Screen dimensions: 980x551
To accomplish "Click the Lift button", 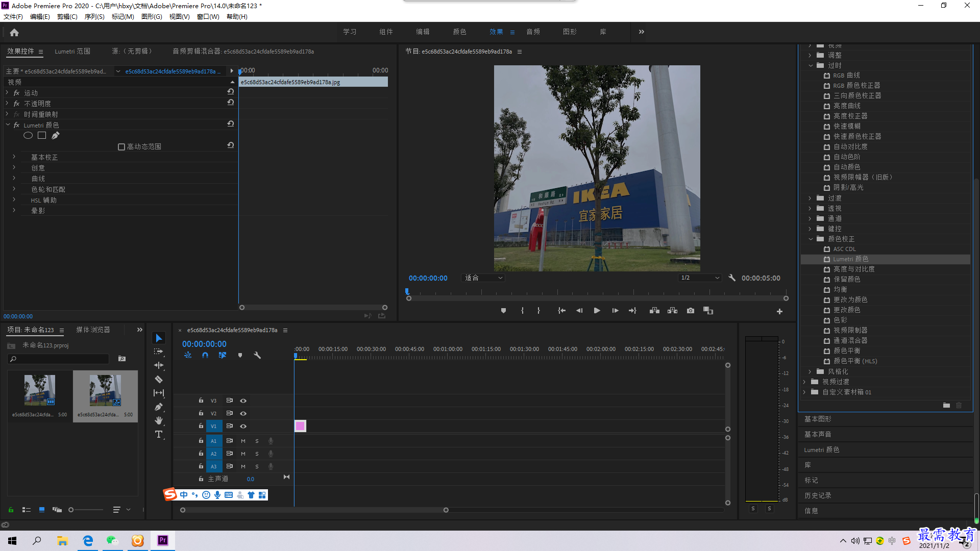I will click(654, 311).
